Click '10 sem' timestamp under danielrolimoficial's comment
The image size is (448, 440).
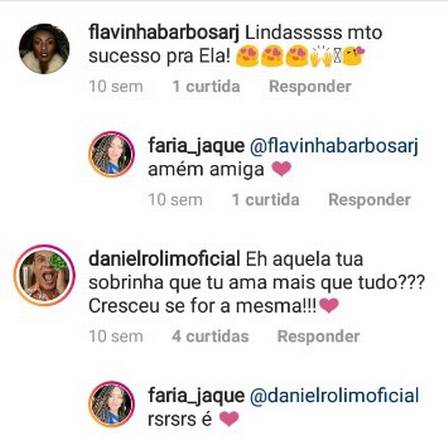[x=116, y=336]
